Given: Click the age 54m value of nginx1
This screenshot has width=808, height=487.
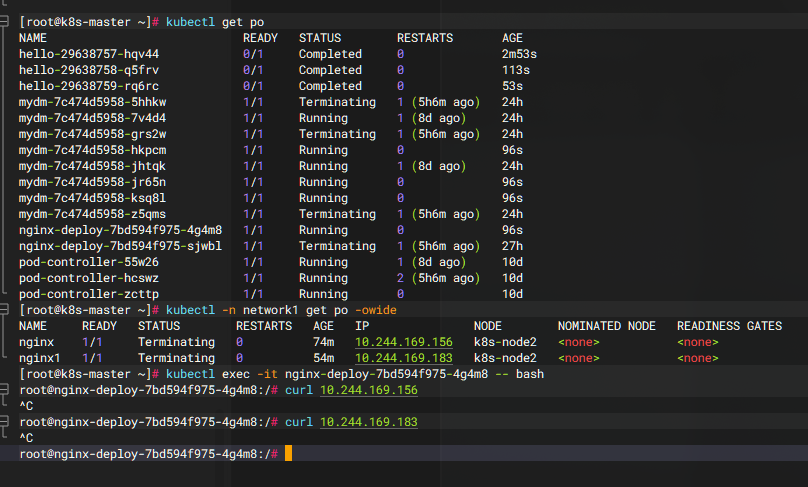Looking at the screenshot, I should [323, 358].
